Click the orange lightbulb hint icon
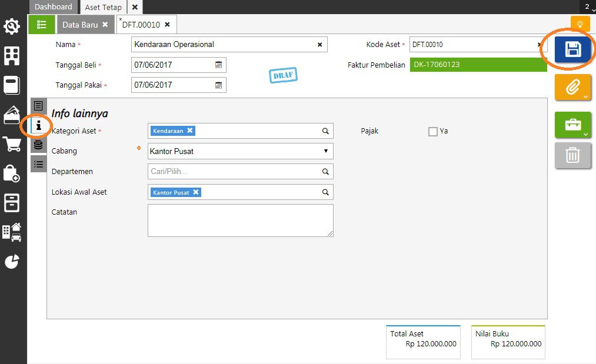The height and width of the screenshot is (364, 596). tap(580, 25)
